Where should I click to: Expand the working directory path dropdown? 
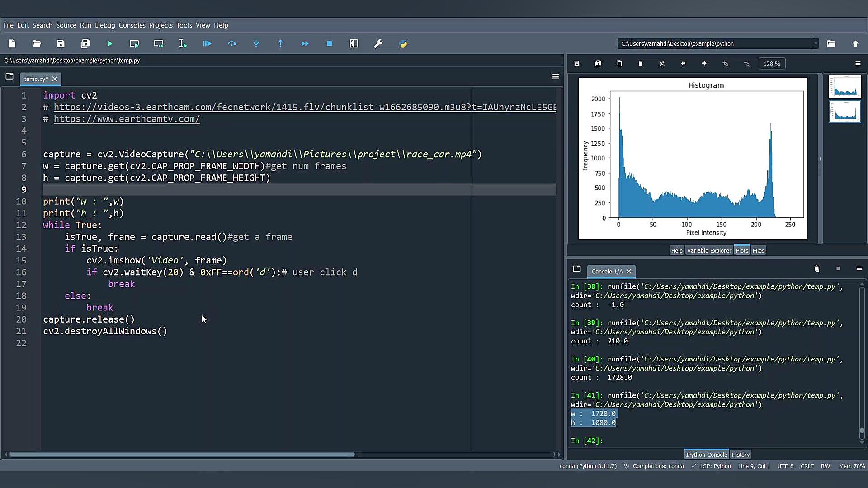(x=816, y=44)
